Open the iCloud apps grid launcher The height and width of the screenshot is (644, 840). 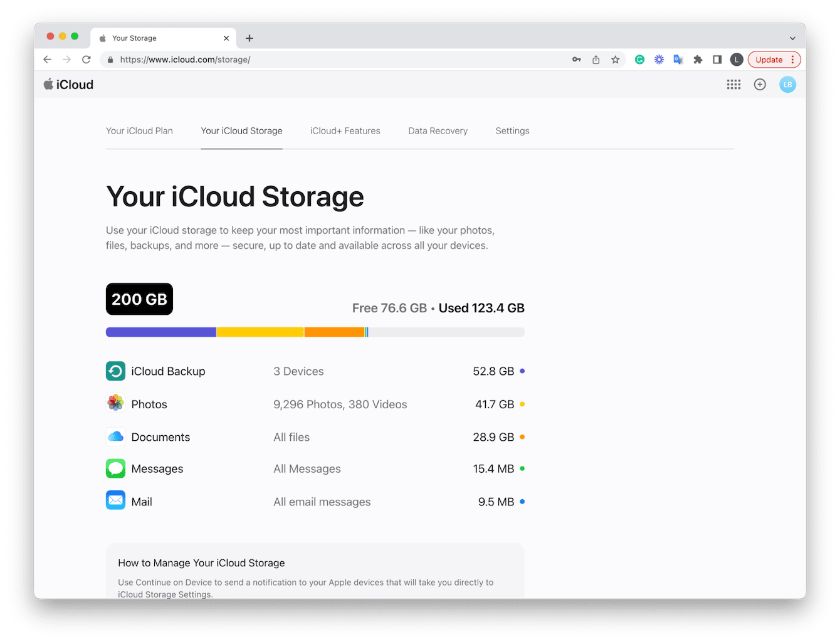click(x=733, y=84)
